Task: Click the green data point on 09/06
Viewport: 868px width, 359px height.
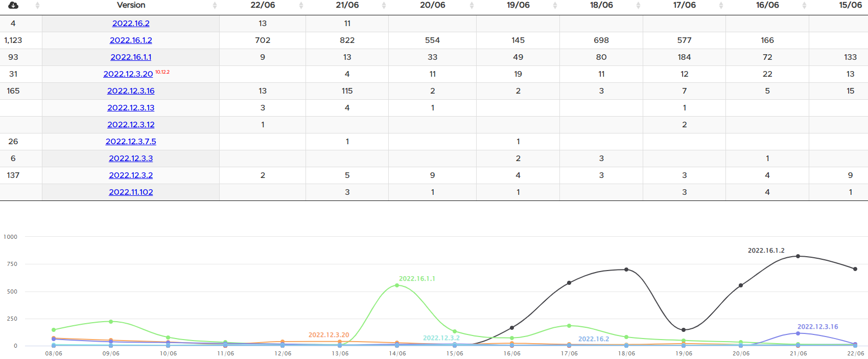Action: (111, 322)
